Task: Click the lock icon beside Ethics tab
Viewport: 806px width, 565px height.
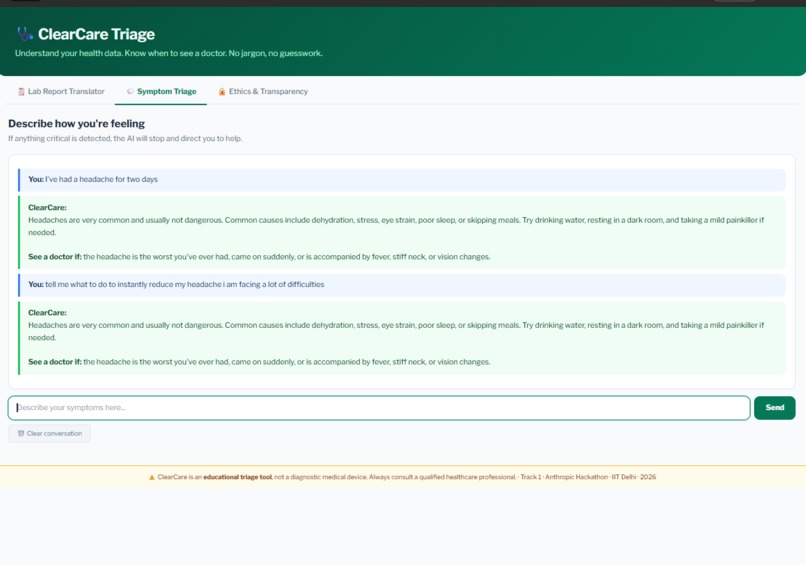Action: point(222,92)
